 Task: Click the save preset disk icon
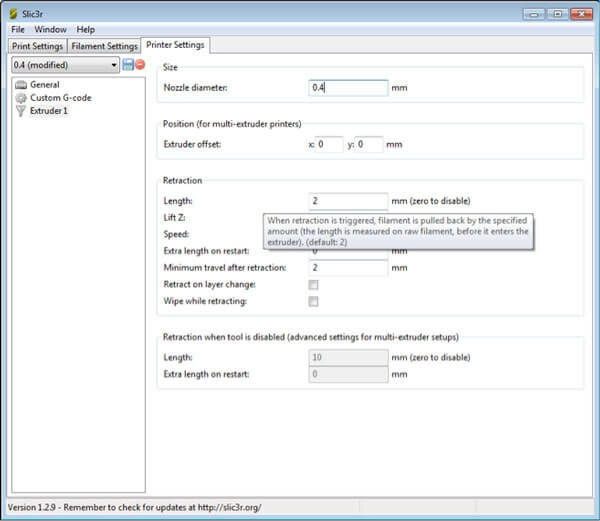[128, 65]
